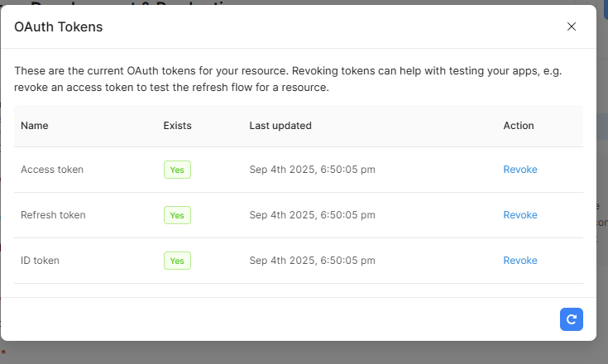Revoke the Access token
The width and height of the screenshot is (608, 364).
click(x=520, y=170)
